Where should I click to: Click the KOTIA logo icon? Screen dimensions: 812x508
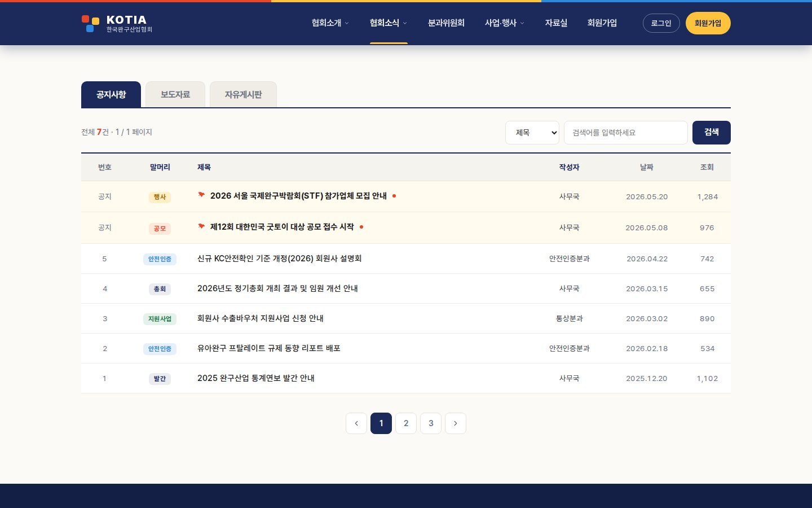tap(90, 24)
